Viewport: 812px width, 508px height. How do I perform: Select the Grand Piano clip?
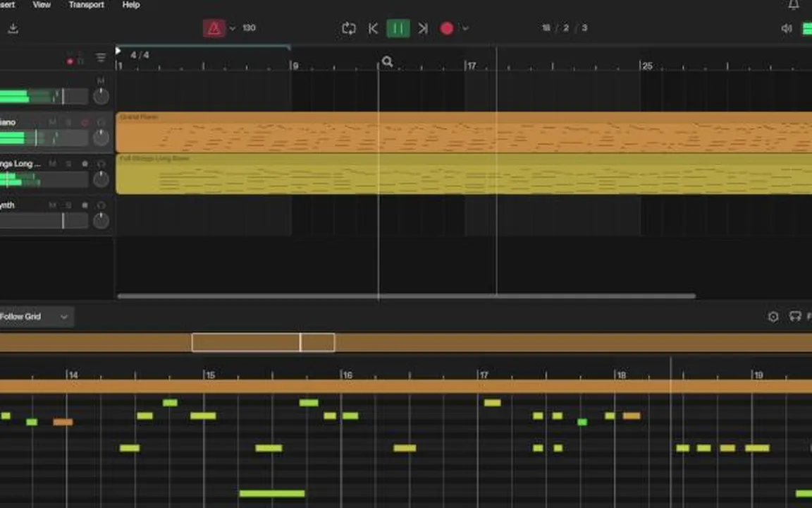[464, 132]
